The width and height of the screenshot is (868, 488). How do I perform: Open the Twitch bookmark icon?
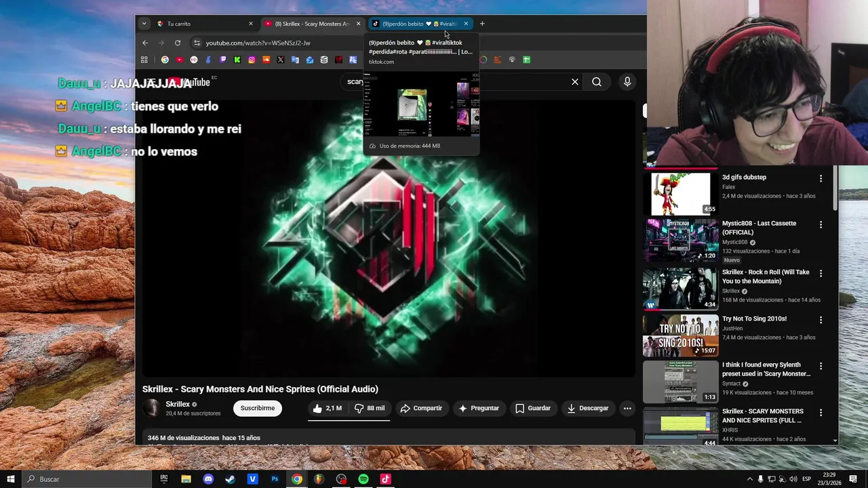223,60
